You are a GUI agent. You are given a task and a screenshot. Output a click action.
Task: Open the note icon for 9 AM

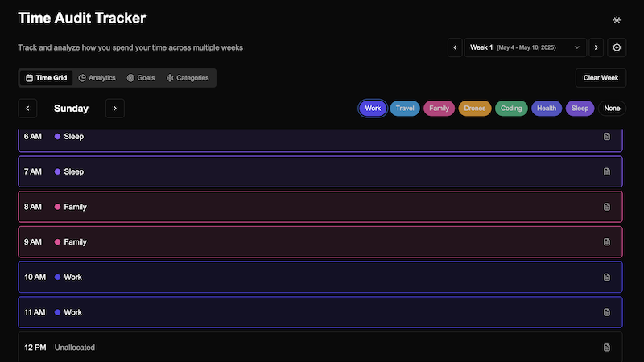point(607,242)
